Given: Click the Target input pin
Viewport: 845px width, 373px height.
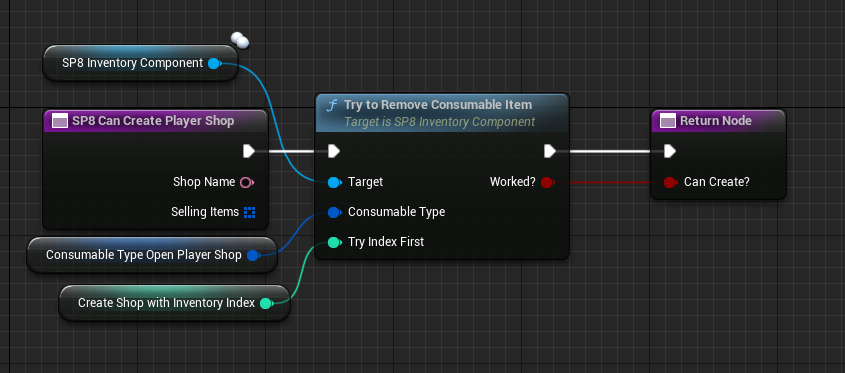Looking at the screenshot, I should click(334, 182).
